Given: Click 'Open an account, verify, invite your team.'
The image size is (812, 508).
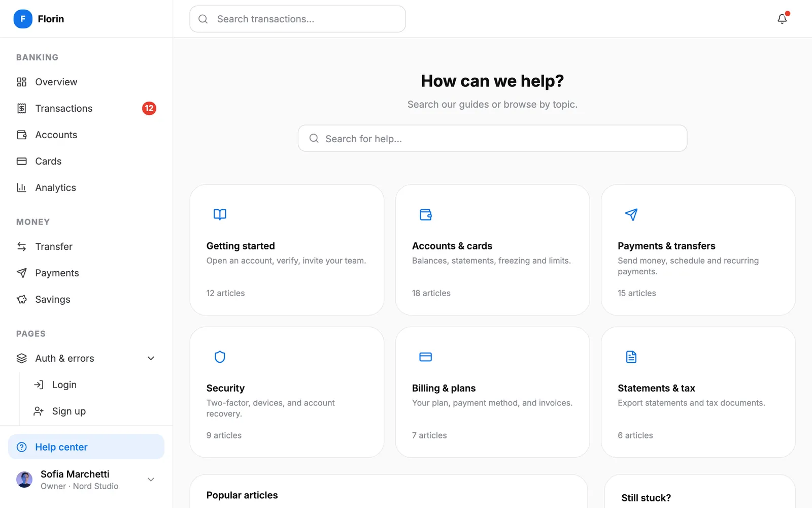Looking at the screenshot, I should pyautogui.click(x=286, y=261).
